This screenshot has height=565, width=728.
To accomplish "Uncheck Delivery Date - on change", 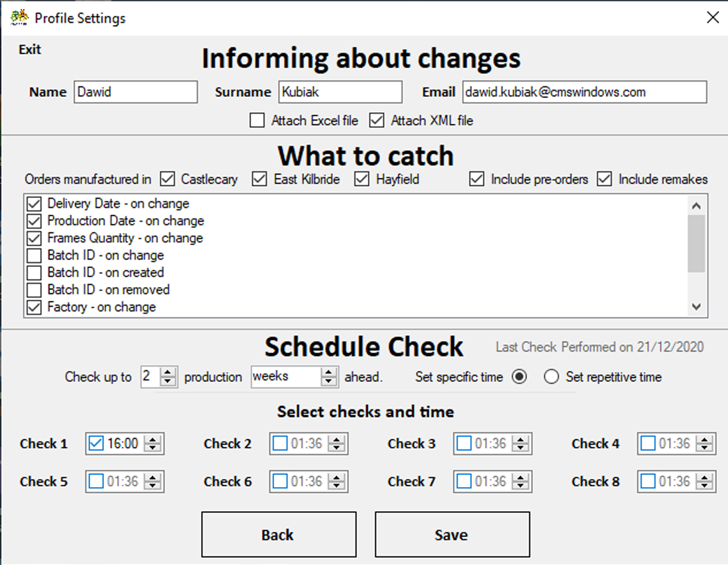I will pyautogui.click(x=34, y=204).
